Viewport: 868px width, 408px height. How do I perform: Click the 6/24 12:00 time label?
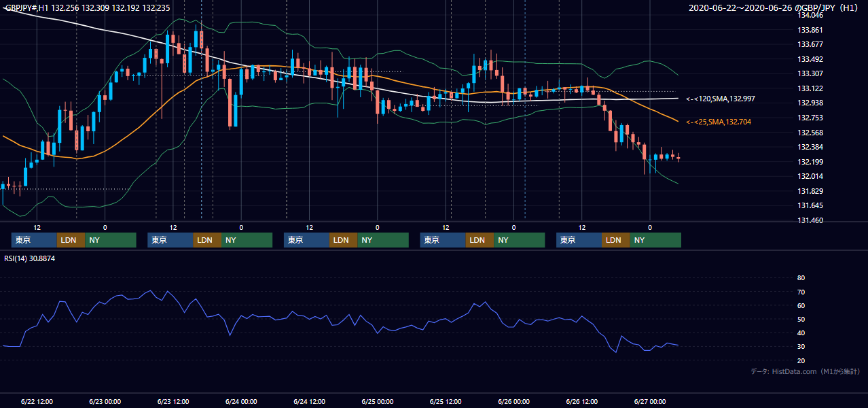click(x=310, y=401)
